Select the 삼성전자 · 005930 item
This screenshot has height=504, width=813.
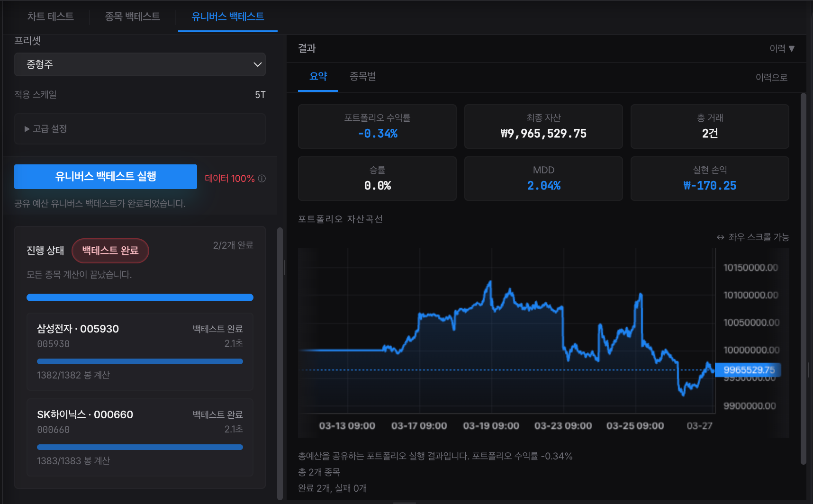click(x=140, y=351)
